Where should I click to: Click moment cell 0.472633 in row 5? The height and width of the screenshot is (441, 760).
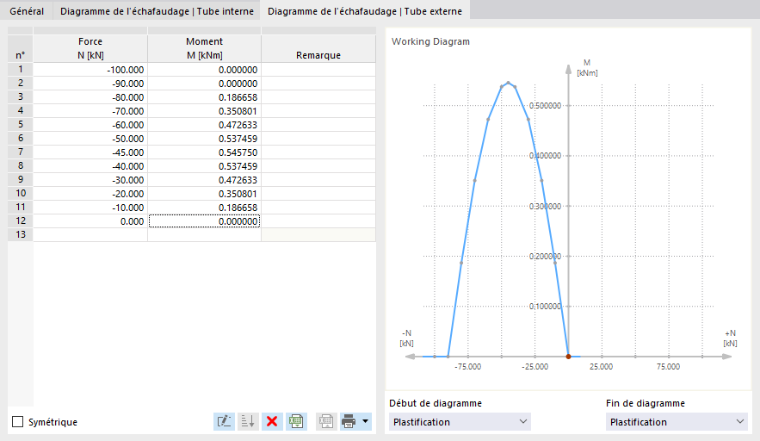(204, 125)
